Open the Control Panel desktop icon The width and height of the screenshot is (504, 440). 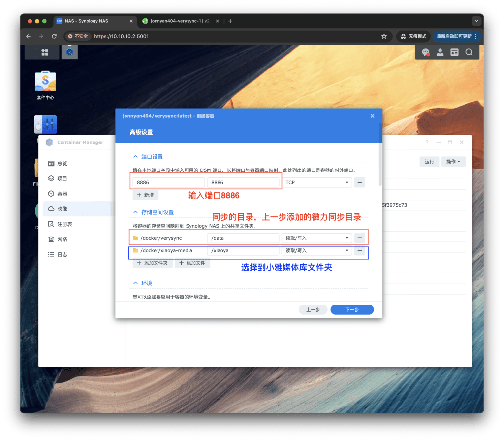[45, 124]
